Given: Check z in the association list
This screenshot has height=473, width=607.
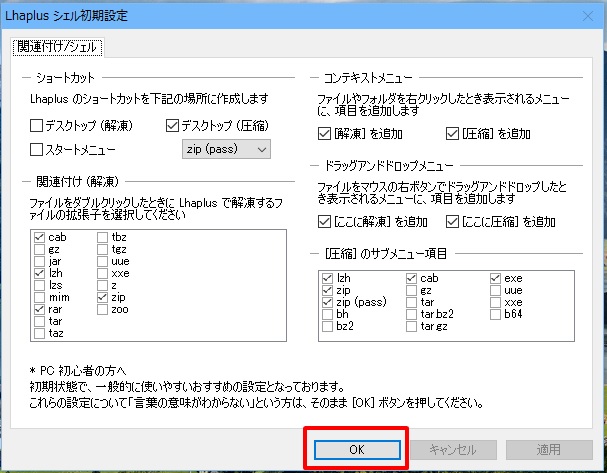Looking at the screenshot, I should pos(102,285).
